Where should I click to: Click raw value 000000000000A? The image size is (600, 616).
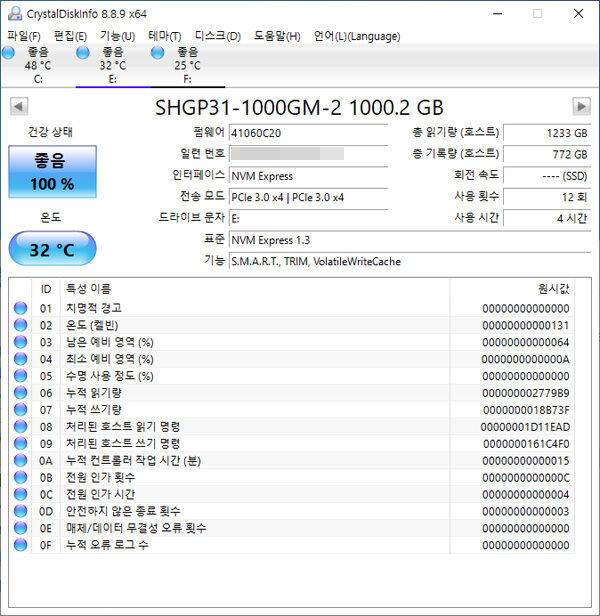point(526,359)
